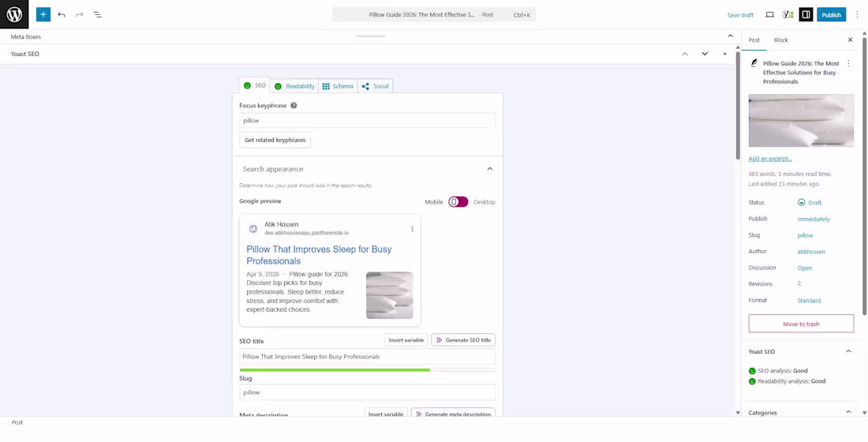This screenshot has height=442, width=868.
Task: Open the Social tab
Action: (376, 86)
